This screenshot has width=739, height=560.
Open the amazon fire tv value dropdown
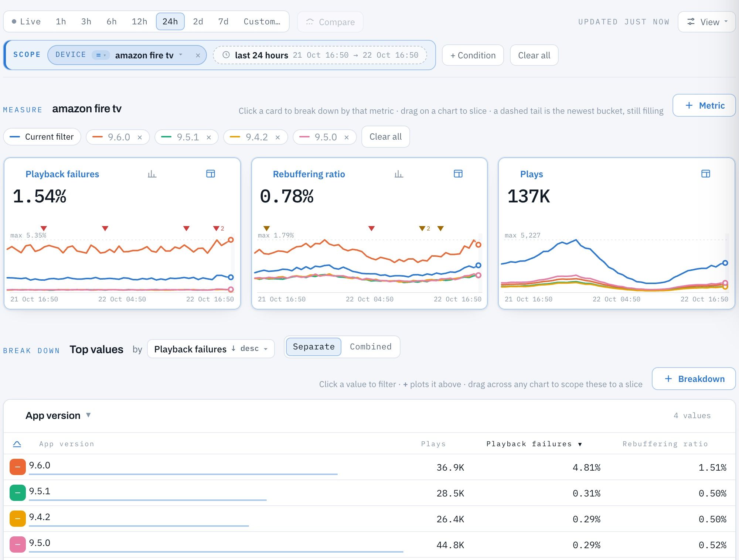coord(149,55)
